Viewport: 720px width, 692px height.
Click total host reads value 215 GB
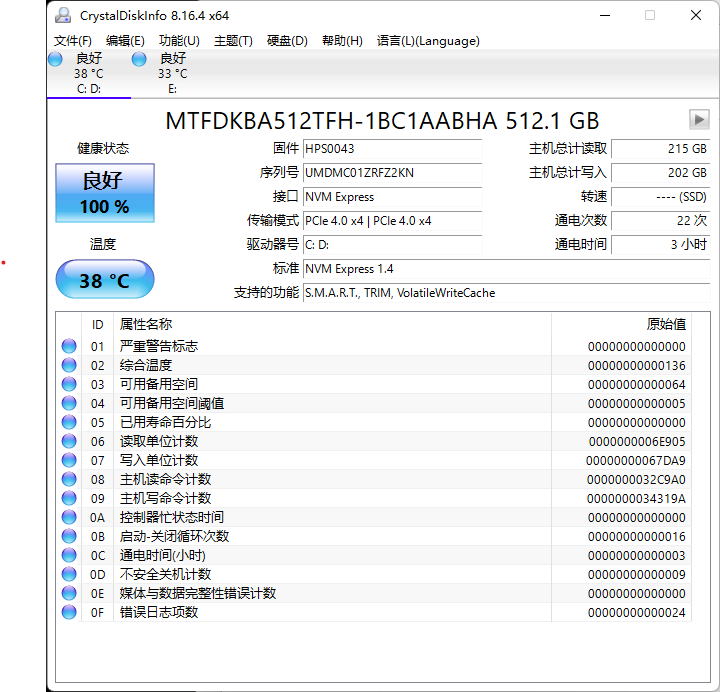[x=661, y=149]
